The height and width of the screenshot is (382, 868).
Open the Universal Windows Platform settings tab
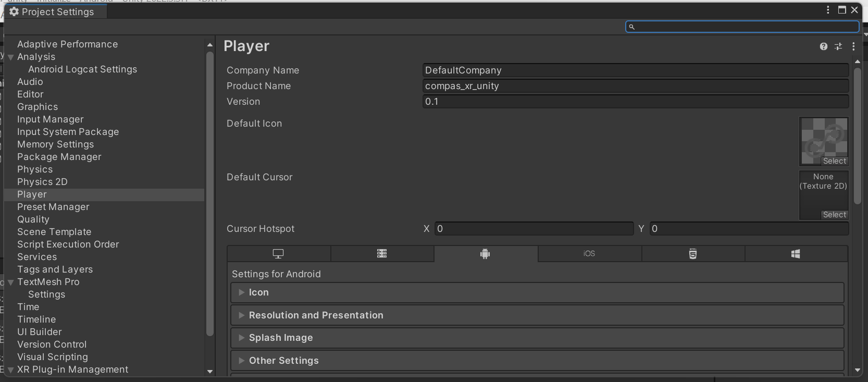coord(796,254)
